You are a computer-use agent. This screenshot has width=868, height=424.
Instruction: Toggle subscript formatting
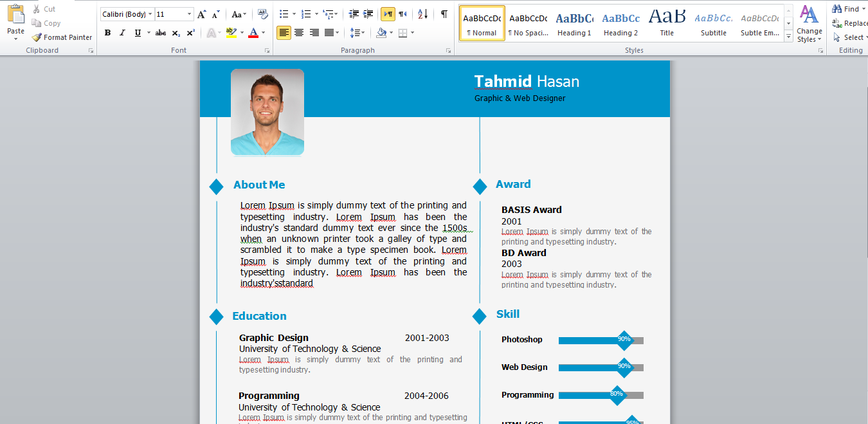point(176,33)
